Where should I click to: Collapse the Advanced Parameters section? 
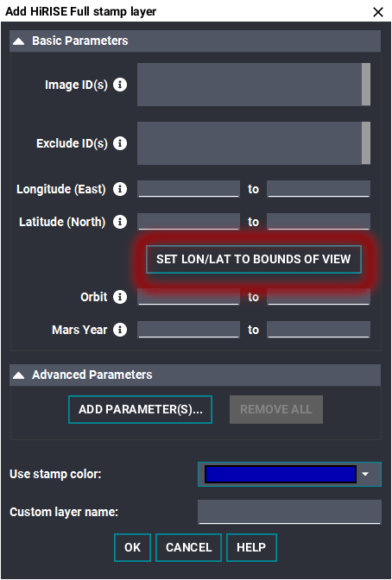(x=18, y=375)
